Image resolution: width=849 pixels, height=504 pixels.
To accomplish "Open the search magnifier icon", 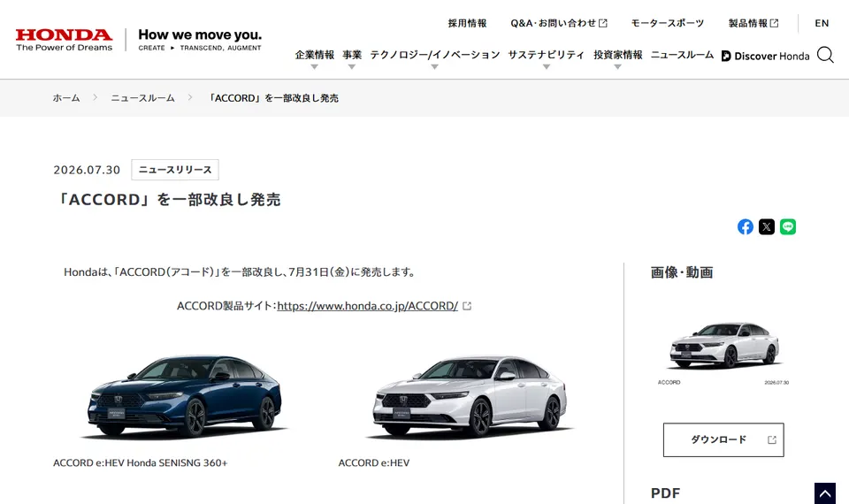I will tap(825, 55).
